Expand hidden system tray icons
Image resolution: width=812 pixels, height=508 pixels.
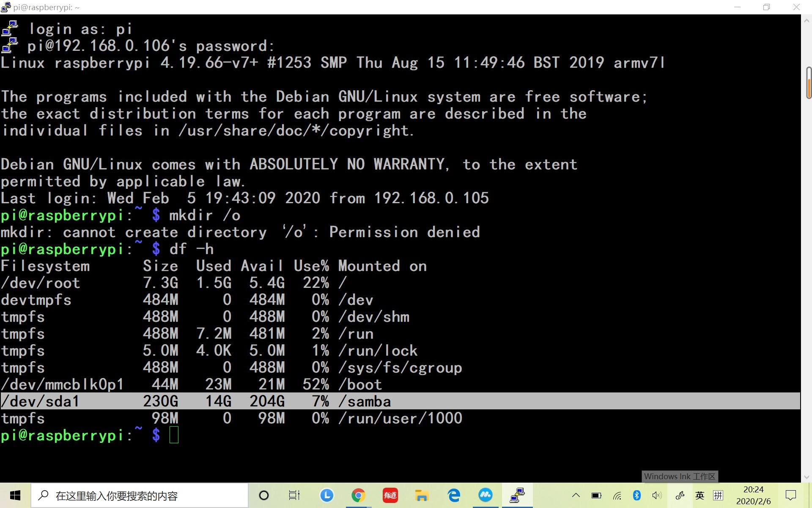pyautogui.click(x=576, y=495)
